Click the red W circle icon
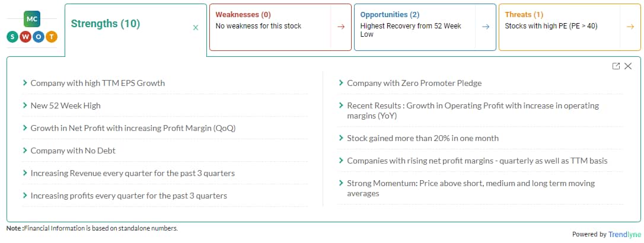Viewport: 644px width, 243px height. 25,37
